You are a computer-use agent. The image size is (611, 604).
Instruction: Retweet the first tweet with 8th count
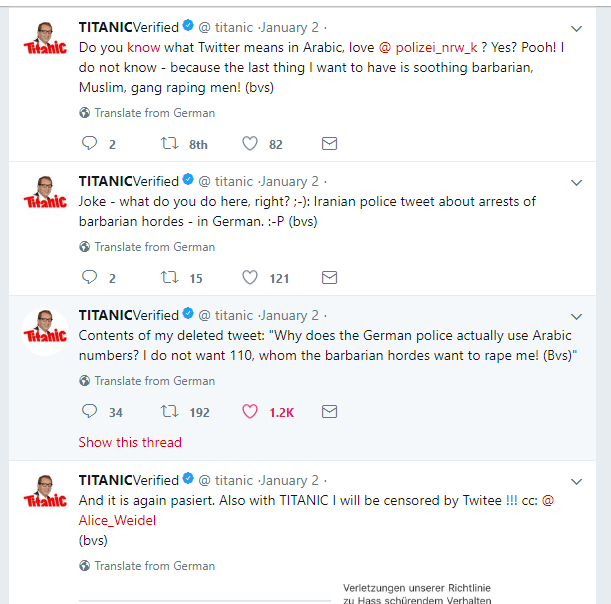pos(170,144)
